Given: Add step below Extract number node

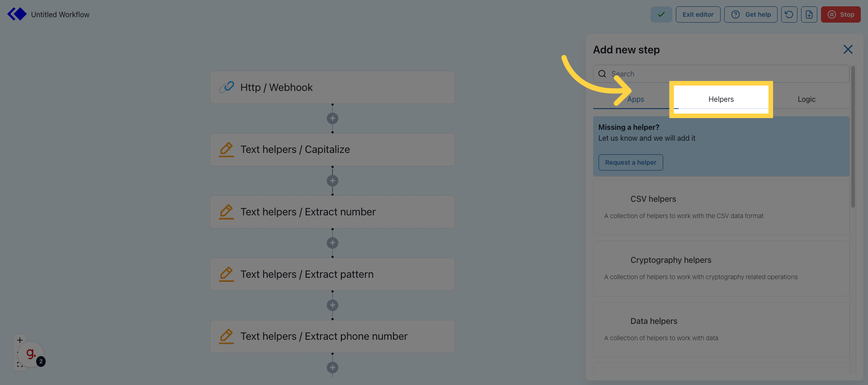Looking at the screenshot, I should (x=332, y=243).
